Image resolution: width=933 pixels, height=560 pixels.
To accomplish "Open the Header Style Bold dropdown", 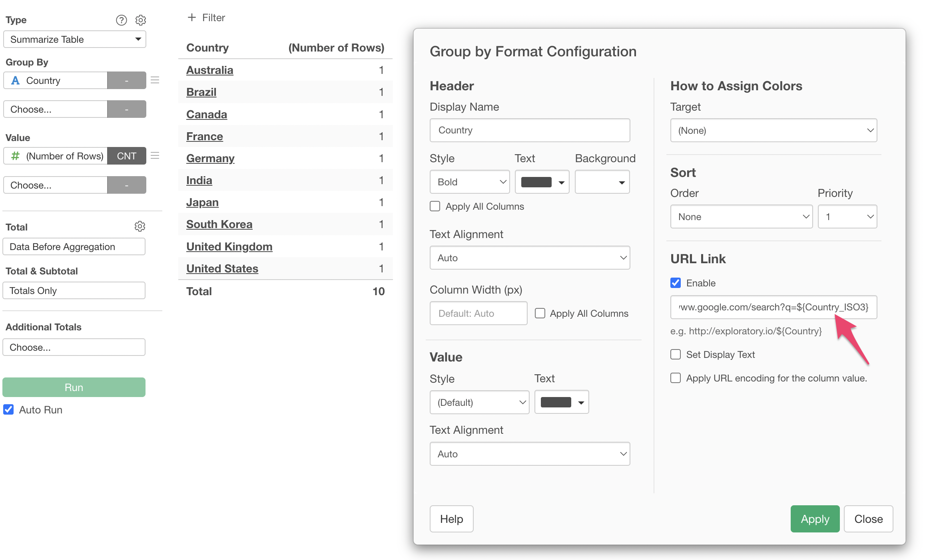I will (x=469, y=182).
